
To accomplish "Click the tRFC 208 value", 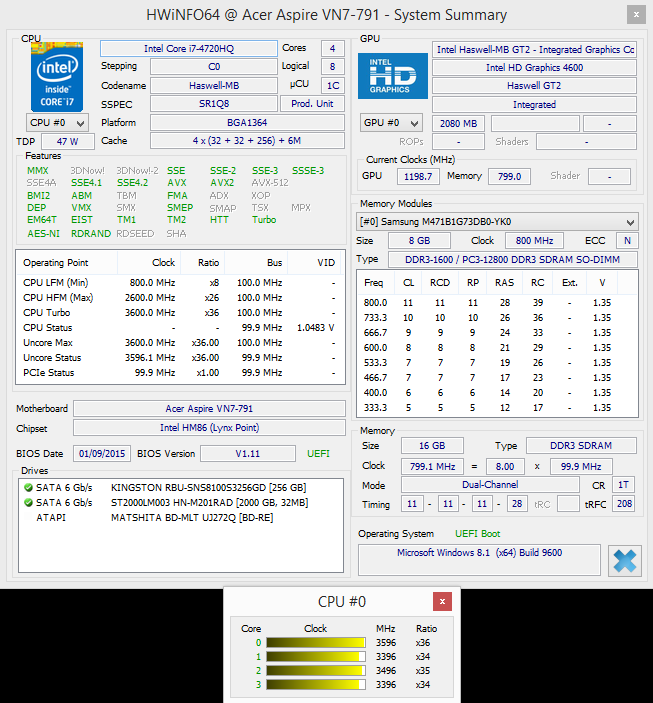I will pyautogui.click(x=624, y=504).
